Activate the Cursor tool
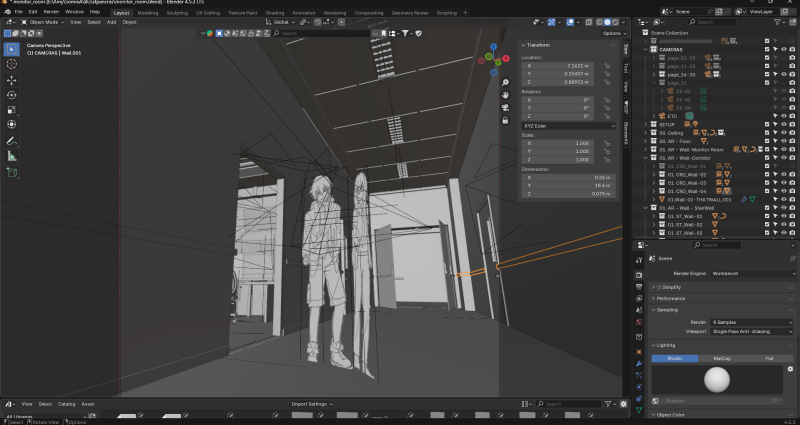This screenshot has width=800, height=425. pos(12,64)
